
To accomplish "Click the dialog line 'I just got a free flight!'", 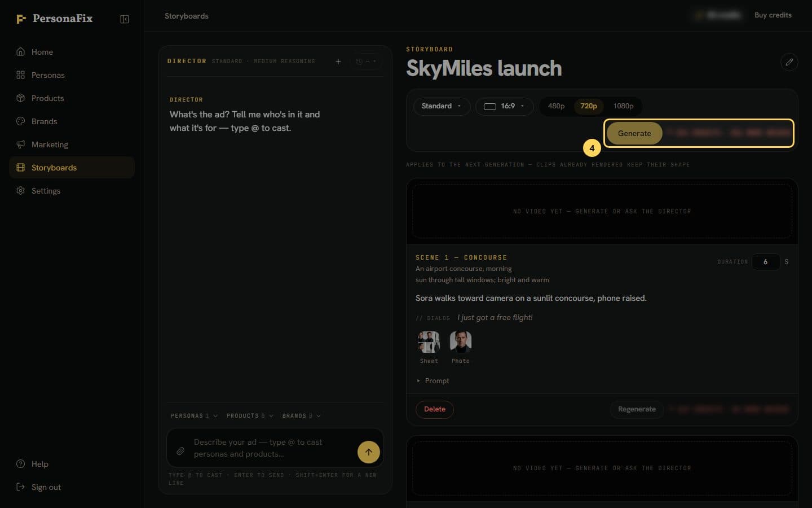I will 495,318.
